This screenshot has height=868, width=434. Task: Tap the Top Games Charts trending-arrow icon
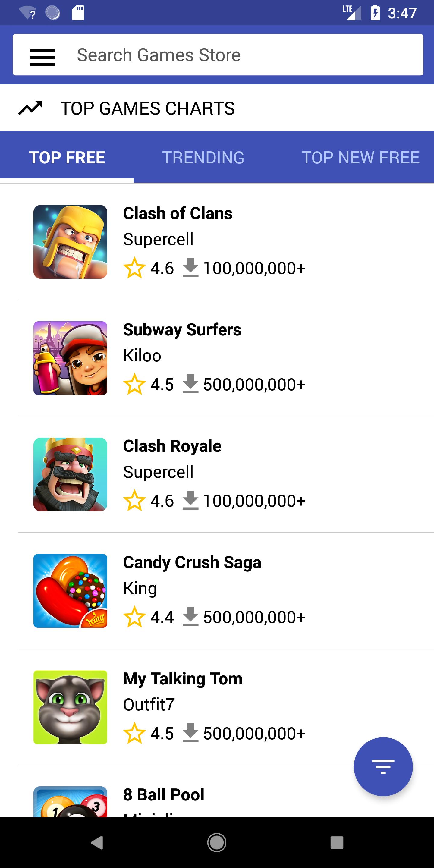(x=30, y=108)
